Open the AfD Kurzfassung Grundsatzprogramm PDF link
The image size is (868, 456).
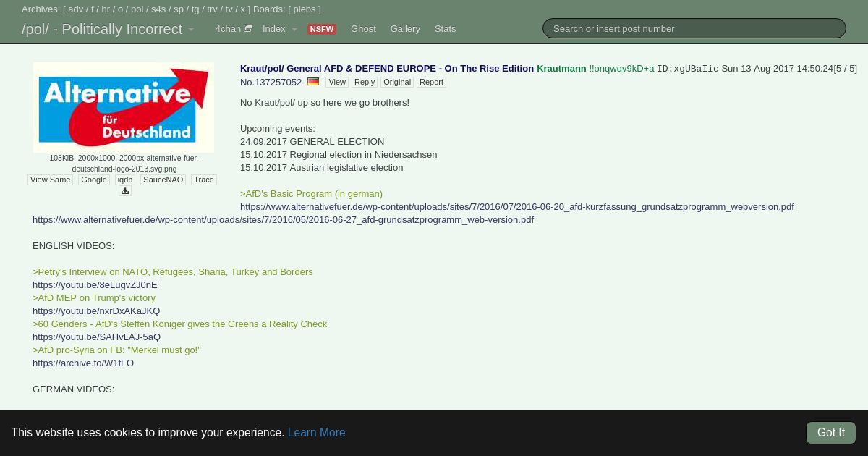click(x=517, y=206)
